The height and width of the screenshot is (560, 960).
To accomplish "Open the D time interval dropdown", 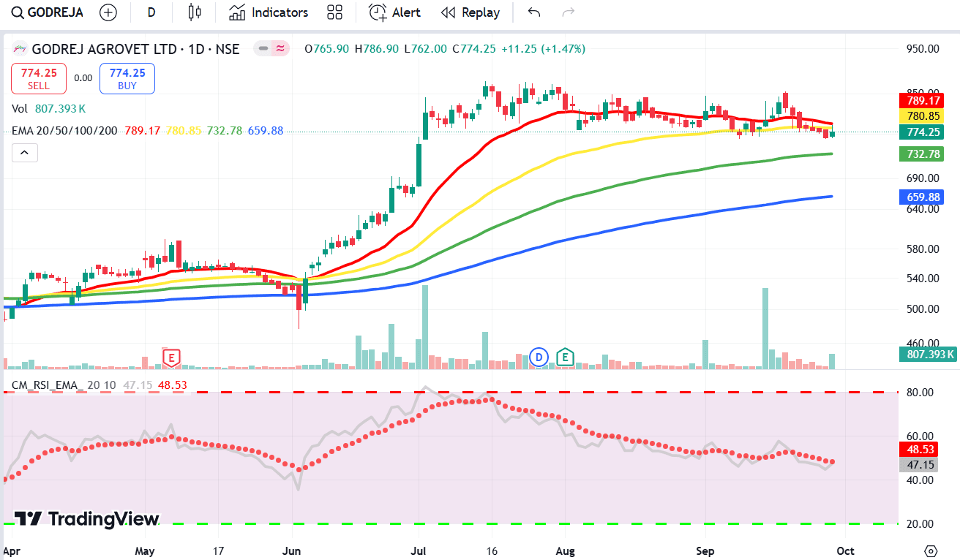I will (x=151, y=12).
